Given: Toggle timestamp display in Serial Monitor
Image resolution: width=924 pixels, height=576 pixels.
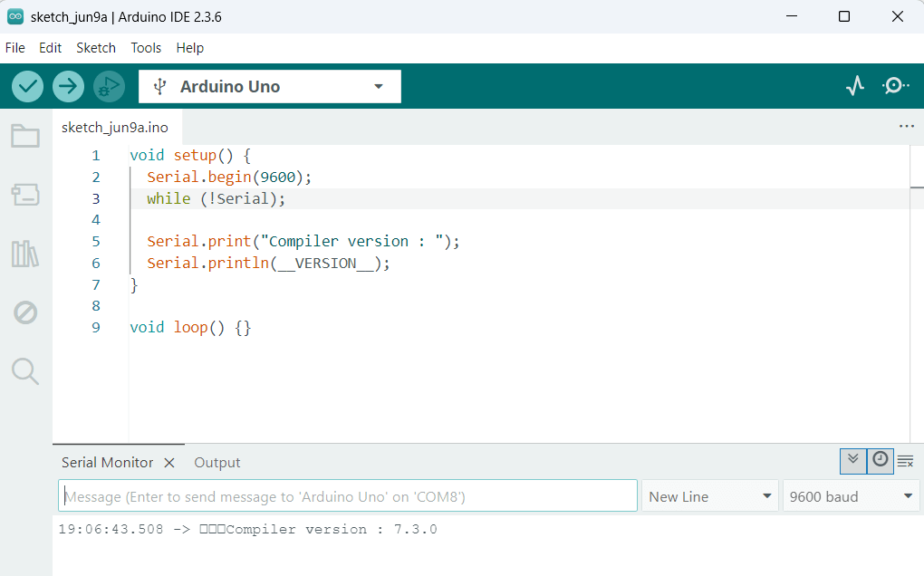Looking at the screenshot, I should click(x=880, y=461).
